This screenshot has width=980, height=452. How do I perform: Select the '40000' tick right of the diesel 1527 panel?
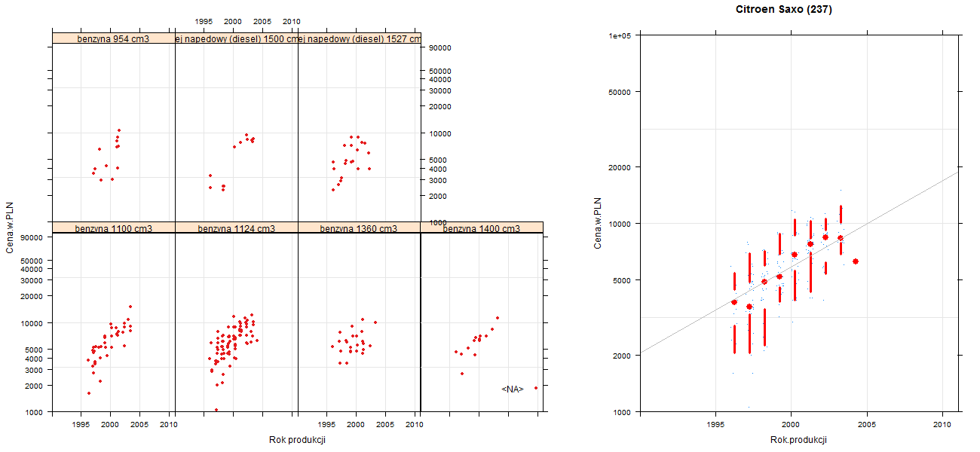pos(439,79)
